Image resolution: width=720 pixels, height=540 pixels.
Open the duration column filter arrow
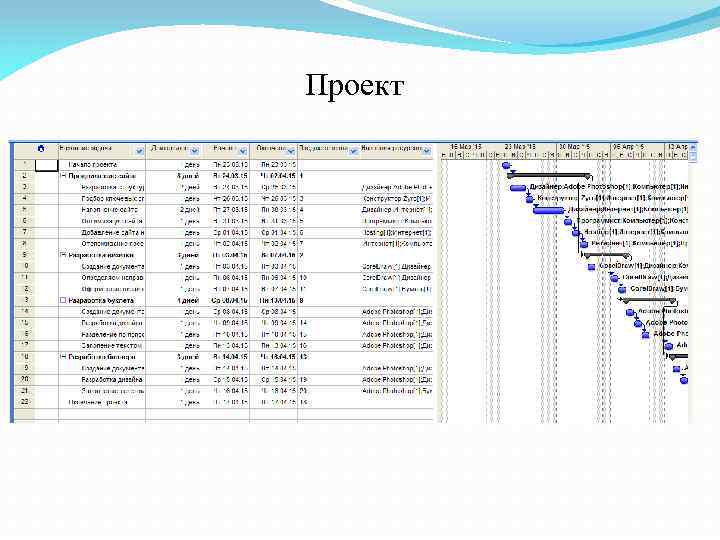194,151
